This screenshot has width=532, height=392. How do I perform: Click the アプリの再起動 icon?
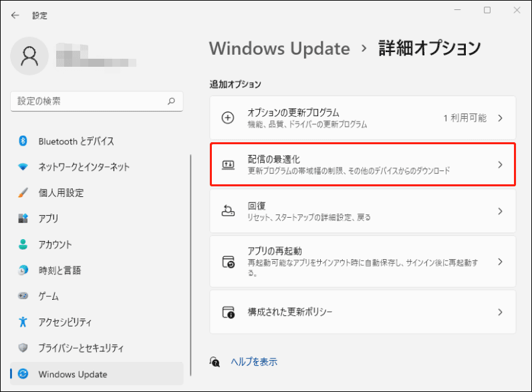pos(229,262)
